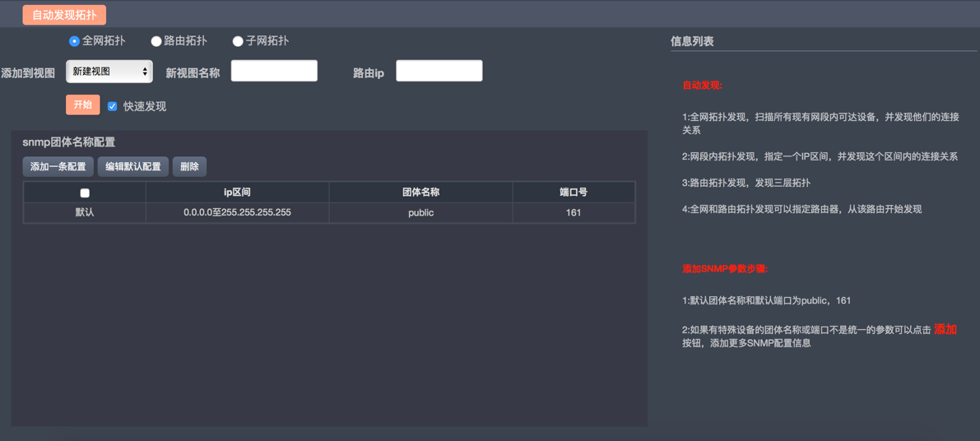Focus the 新视图名称 input field

pos(274,72)
